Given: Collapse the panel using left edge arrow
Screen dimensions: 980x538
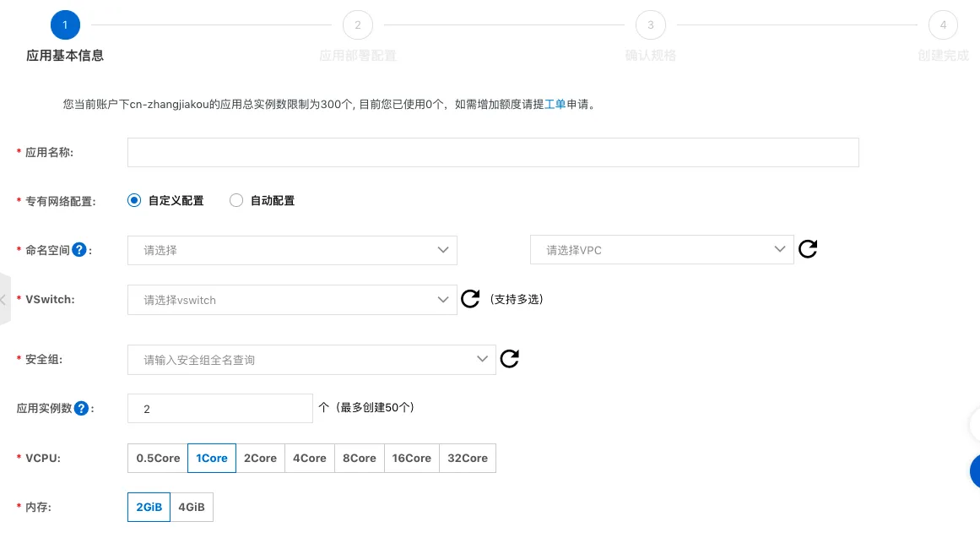Looking at the screenshot, I should [x=3, y=300].
